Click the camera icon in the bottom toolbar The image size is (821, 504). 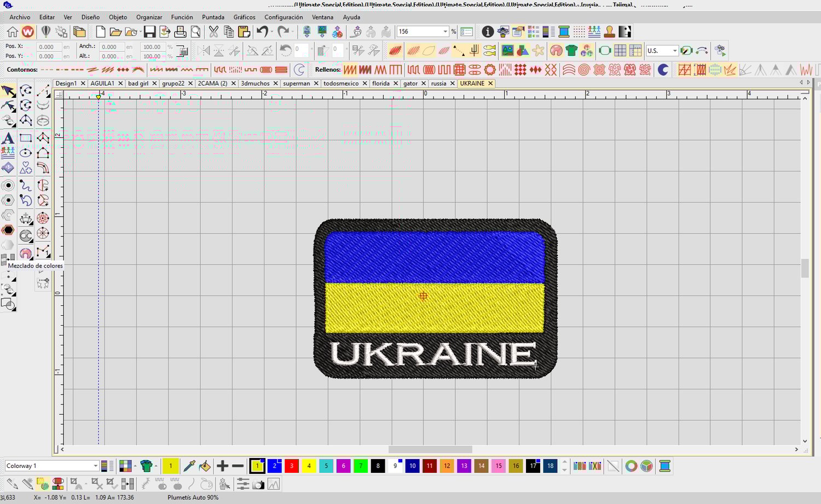pyautogui.click(x=258, y=484)
